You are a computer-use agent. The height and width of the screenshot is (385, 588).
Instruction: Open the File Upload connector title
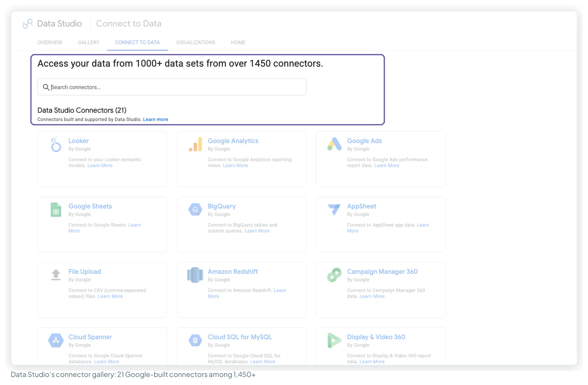[85, 272]
